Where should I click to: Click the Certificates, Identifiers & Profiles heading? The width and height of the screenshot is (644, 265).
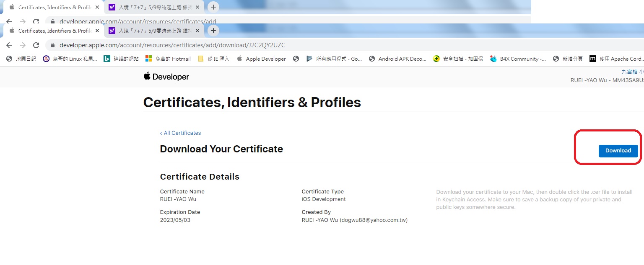click(252, 103)
